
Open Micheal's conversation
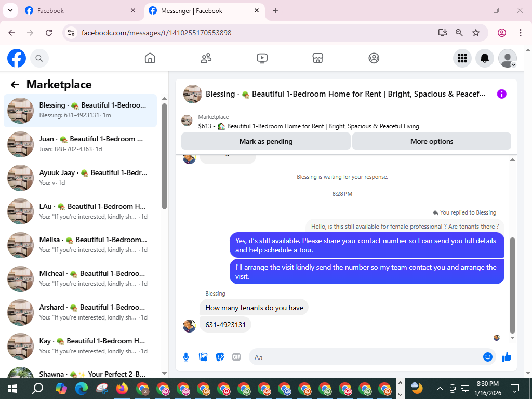(x=81, y=279)
